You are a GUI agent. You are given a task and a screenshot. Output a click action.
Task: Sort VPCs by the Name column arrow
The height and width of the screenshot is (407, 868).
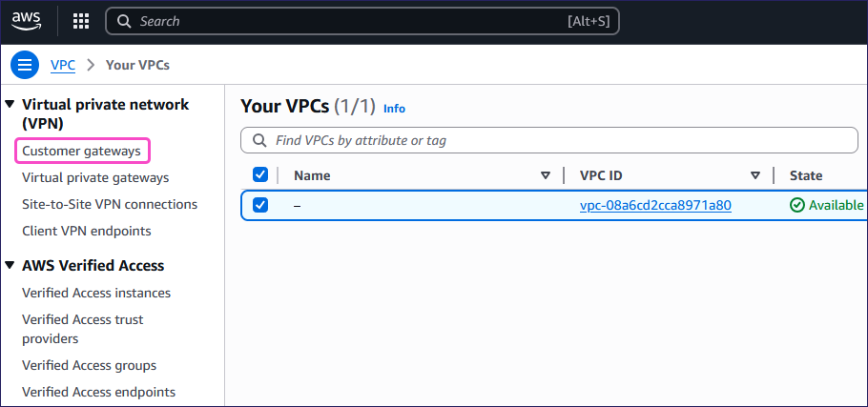tap(546, 175)
